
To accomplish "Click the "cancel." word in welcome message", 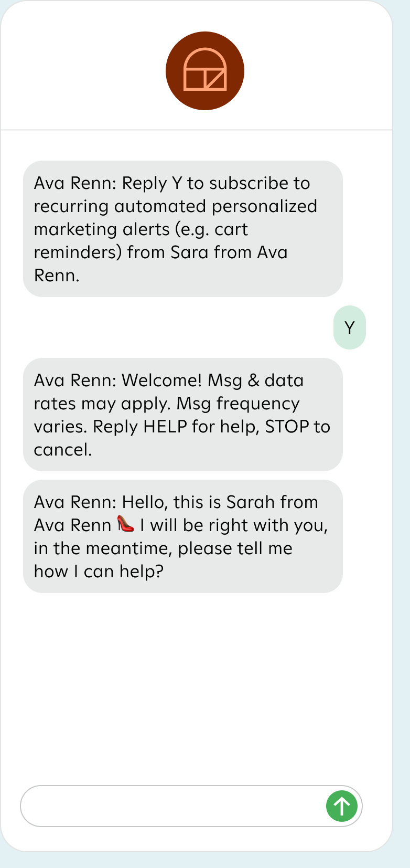I will [63, 450].
